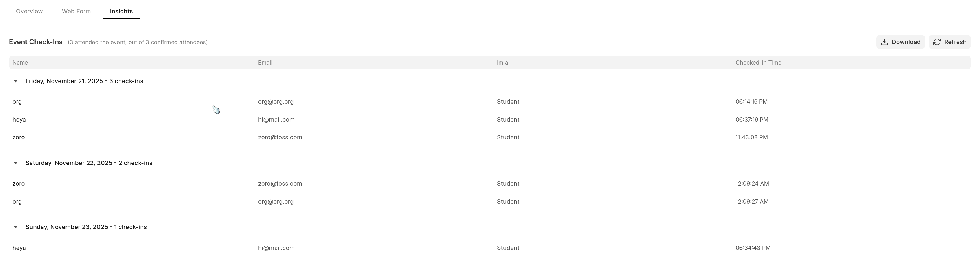Collapse the Sunday, November 23 group
Screen dimensions: 980x269
16,227
